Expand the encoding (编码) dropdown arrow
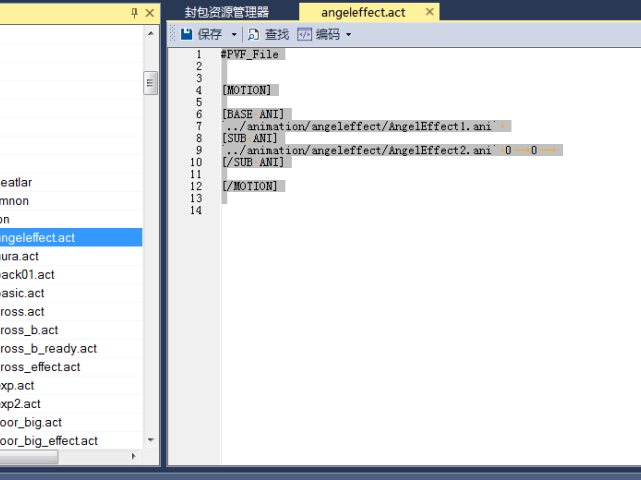This screenshot has width=641, height=480. pos(349,35)
